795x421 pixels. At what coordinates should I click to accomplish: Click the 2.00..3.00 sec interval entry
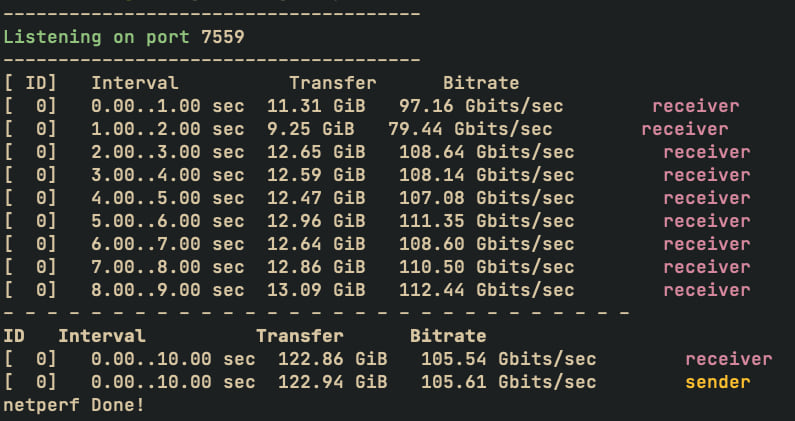(x=168, y=152)
